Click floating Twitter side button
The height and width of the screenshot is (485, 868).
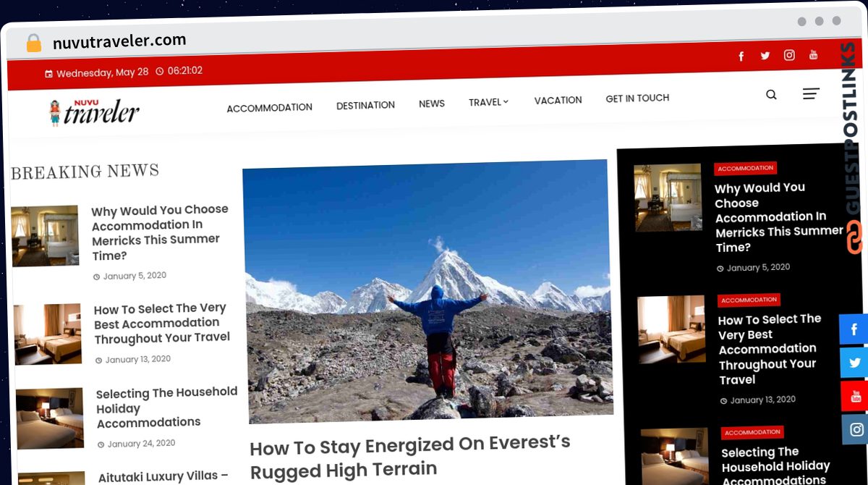855,363
